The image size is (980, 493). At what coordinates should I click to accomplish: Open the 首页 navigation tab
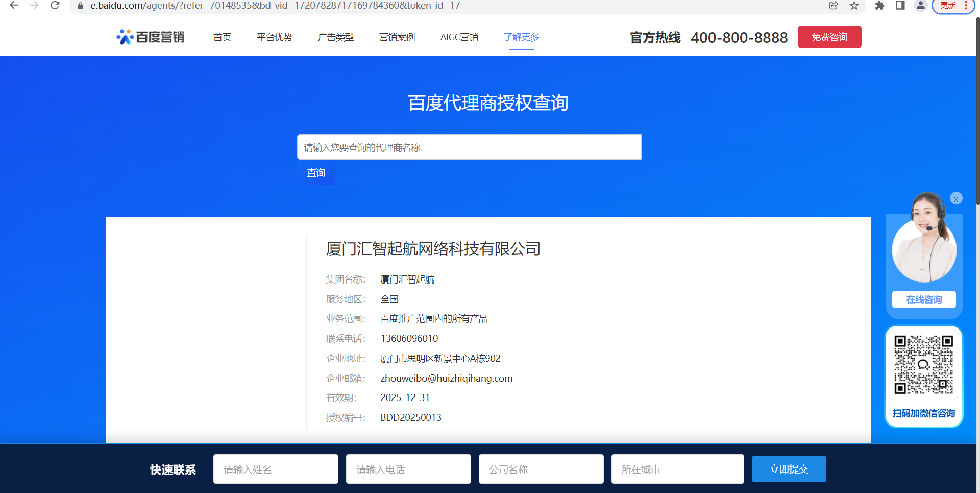point(222,37)
